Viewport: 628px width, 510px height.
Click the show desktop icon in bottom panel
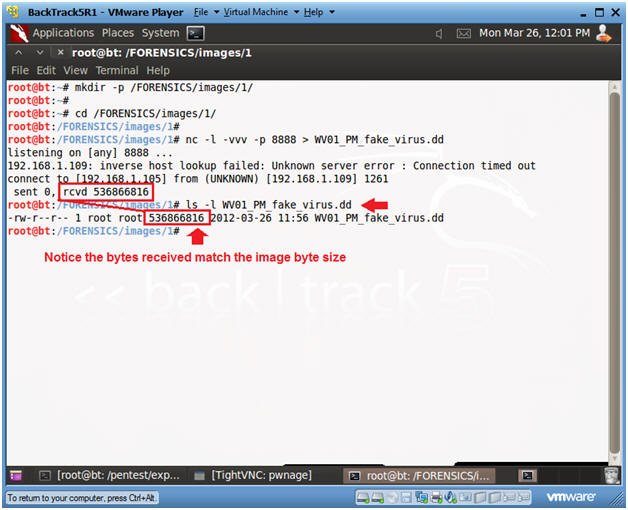16,476
